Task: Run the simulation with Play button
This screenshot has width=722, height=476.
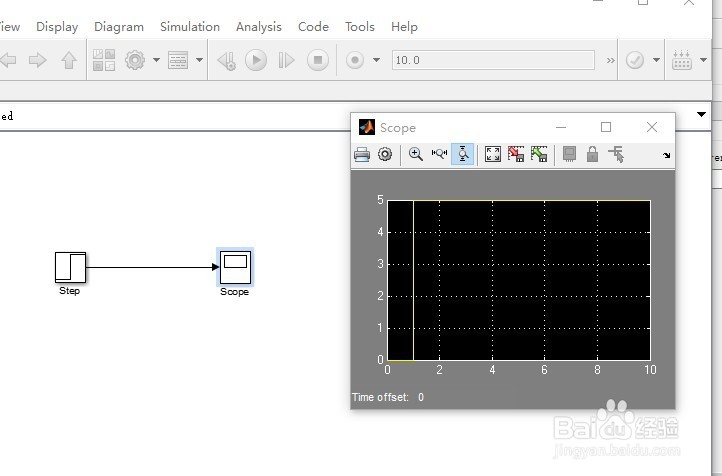Action: click(256, 60)
